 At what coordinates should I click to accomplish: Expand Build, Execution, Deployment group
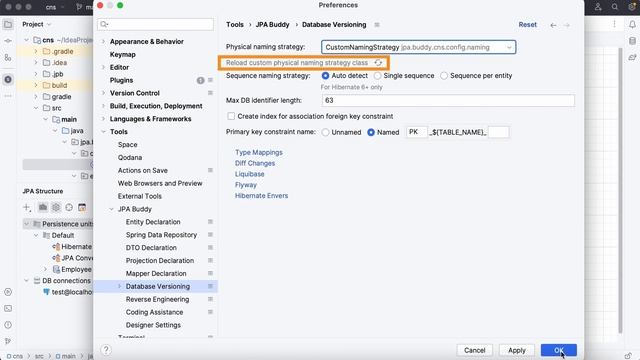pos(104,106)
